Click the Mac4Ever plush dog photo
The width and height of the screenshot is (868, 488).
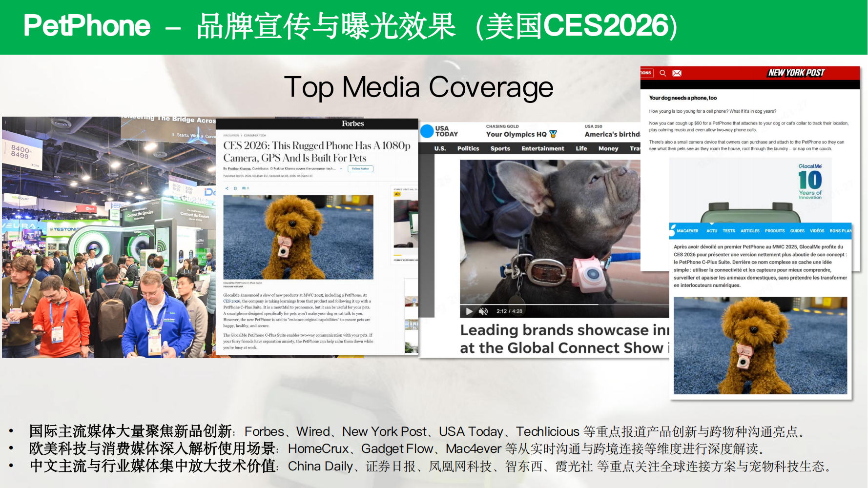760,346
